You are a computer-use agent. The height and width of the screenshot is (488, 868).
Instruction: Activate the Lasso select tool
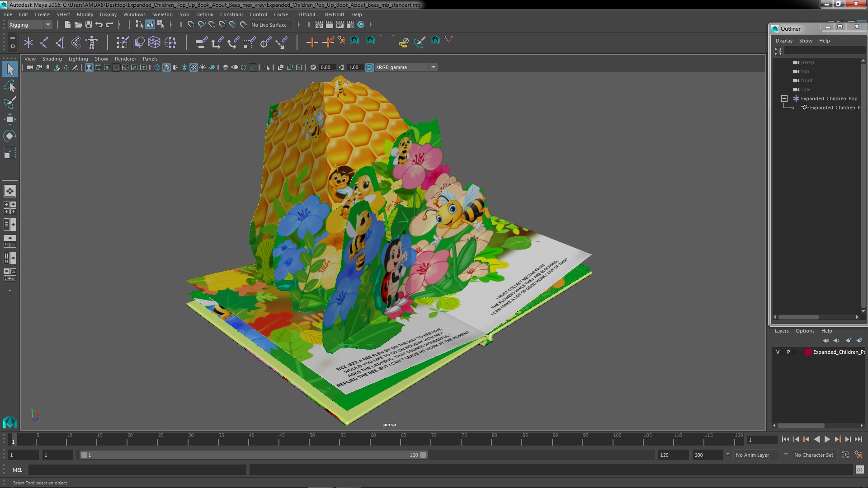(x=10, y=86)
